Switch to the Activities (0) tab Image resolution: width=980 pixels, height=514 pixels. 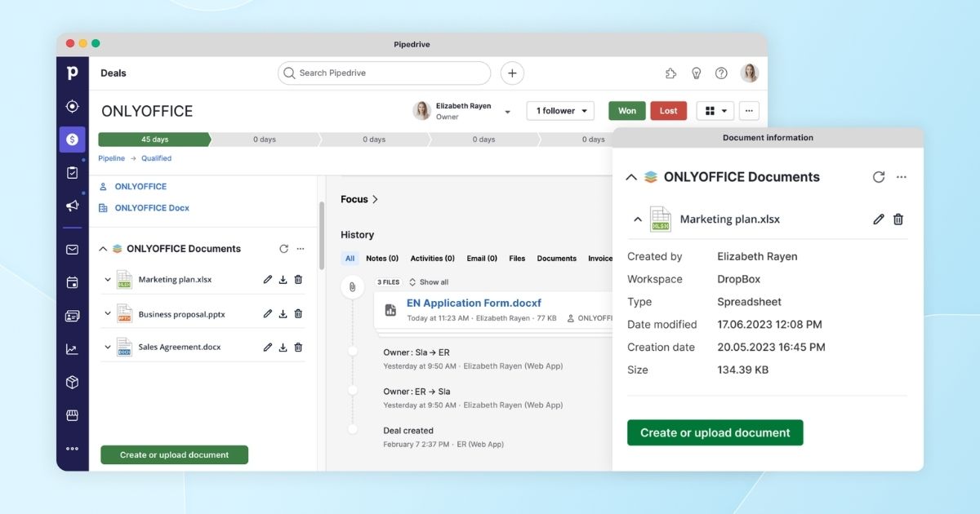pos(432,259)
